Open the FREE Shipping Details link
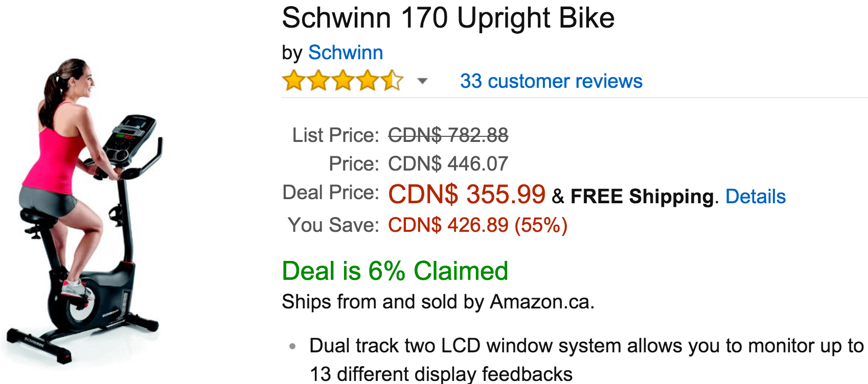The image size is (868, 384). click(756, 197)
